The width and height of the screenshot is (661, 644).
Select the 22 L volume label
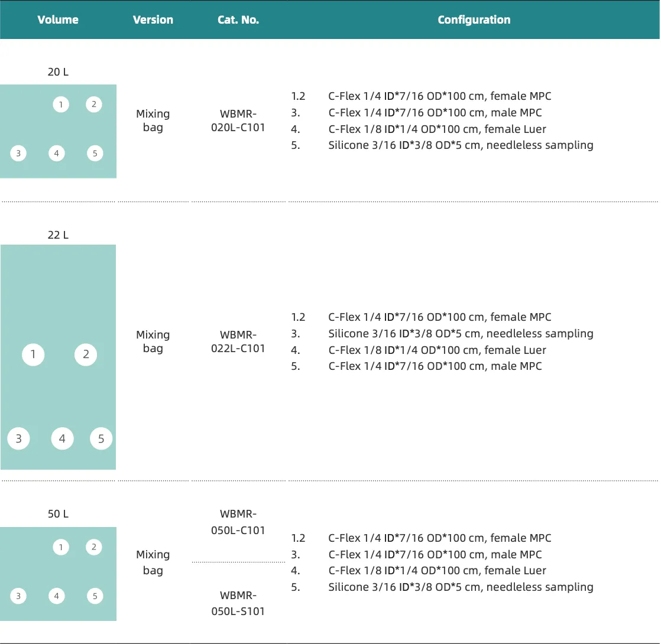pos(58,235)
